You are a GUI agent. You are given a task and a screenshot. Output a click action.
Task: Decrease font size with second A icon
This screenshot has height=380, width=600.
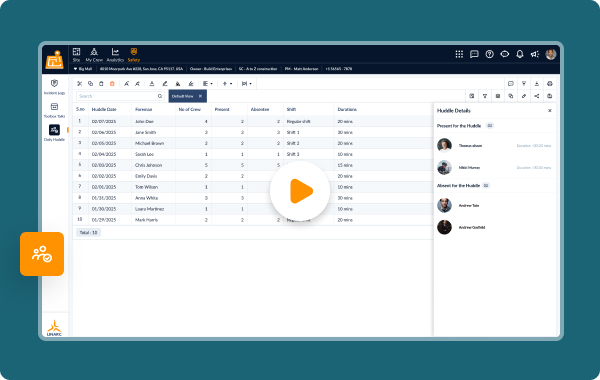137,83
